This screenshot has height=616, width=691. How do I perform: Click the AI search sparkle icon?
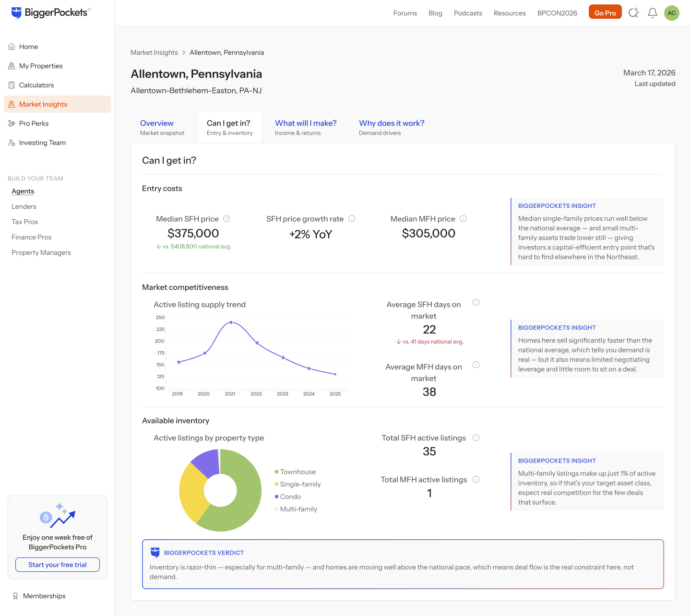tap(633, 13)
